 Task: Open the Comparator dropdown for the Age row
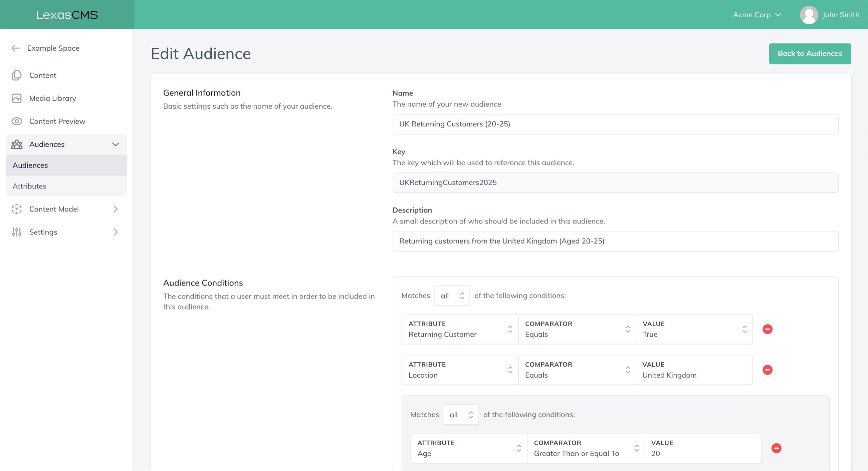[x=586, y=448]
